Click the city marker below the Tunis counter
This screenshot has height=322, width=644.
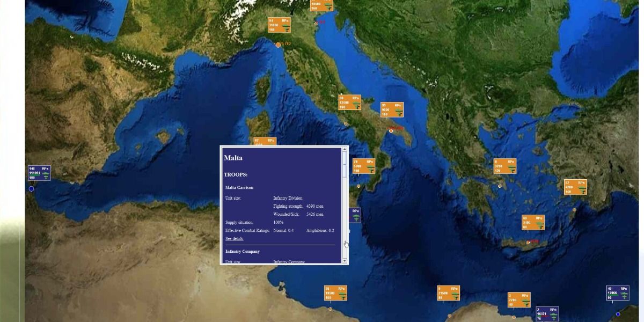pos(329,308)
